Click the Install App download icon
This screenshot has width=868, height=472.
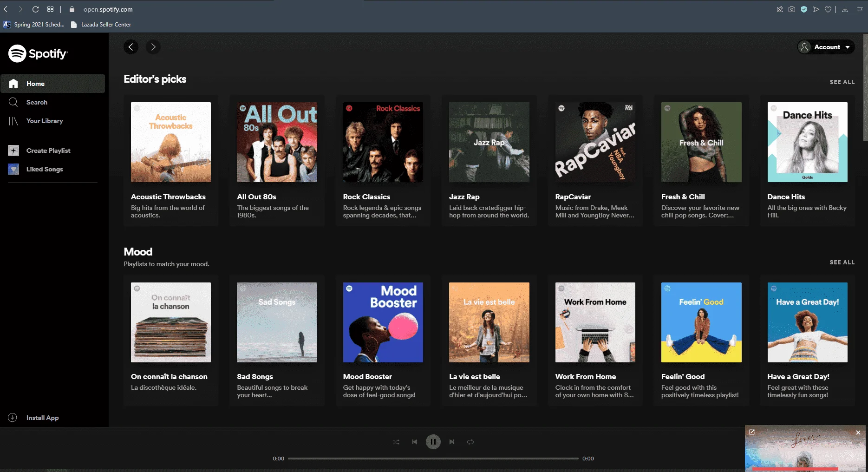click(x=13, y=418)
